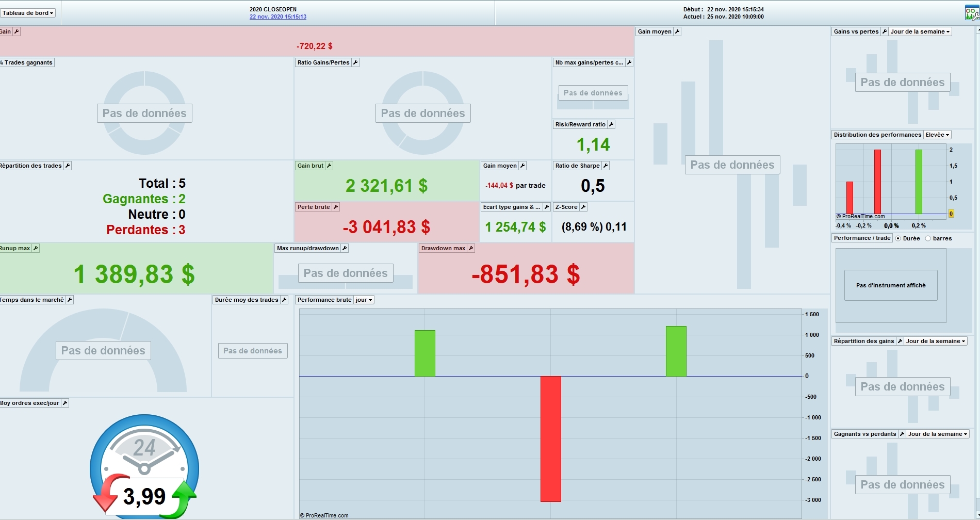Image resolution: width=980 pixels, height=520 pixels.
Task: Click the Ratio de Sharpe value 0,5
Action: tap(593, 186)
